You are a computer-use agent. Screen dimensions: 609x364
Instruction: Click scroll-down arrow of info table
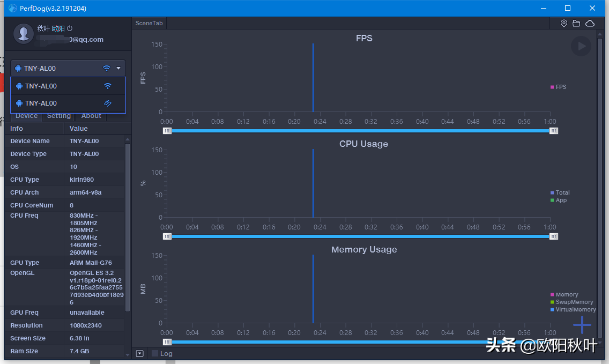(128, 355)
